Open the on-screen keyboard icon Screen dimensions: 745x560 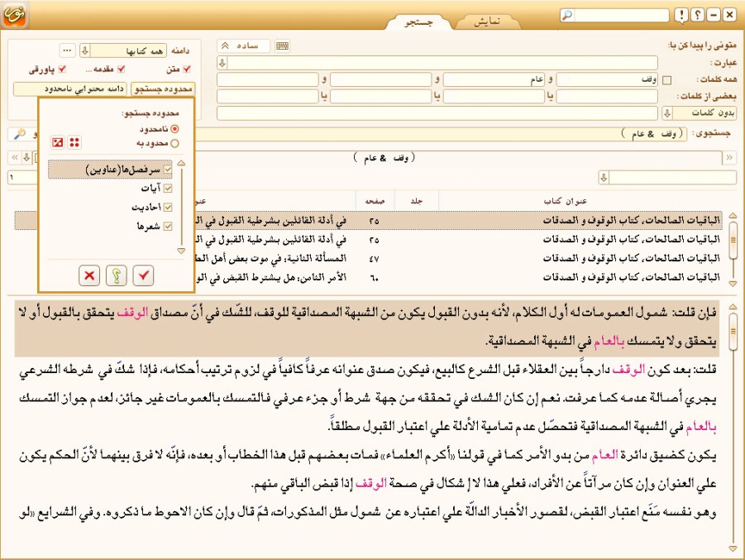[x=283, y=46]
